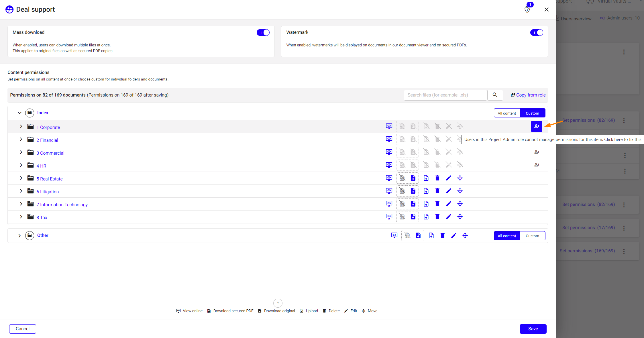Click the delete icon for 5 Real Estate
644x338 pixels.
point(437,178)
